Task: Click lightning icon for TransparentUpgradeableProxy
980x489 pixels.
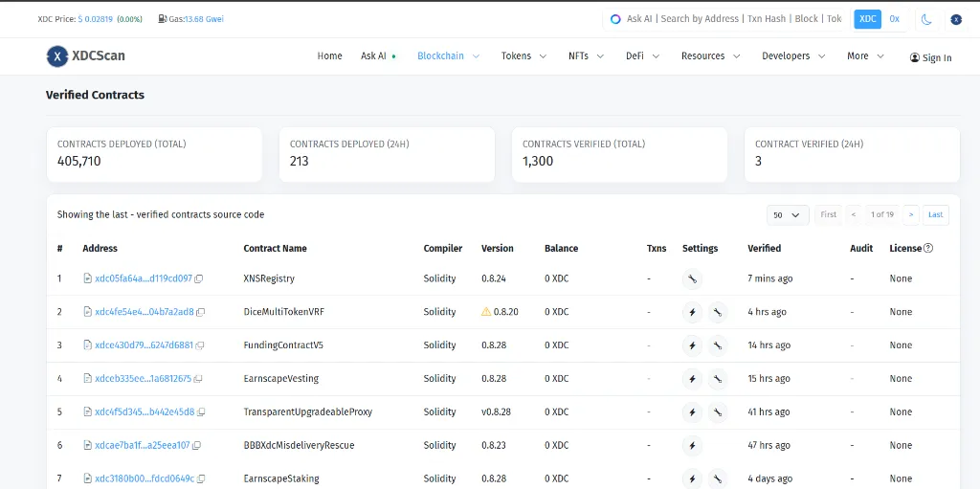Action: (692, 412)
